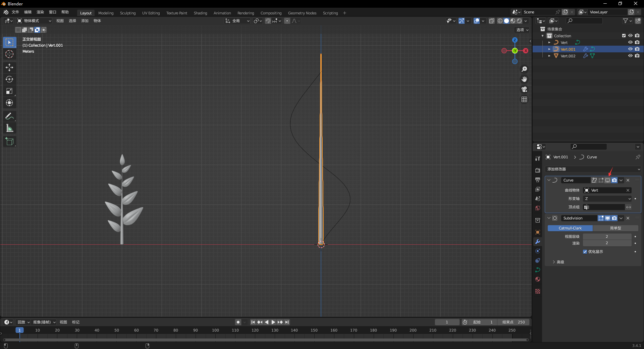Viewport: 644px width, 349px height.
Task: Select the Rotate tool
Action: [x=9, y=79]
